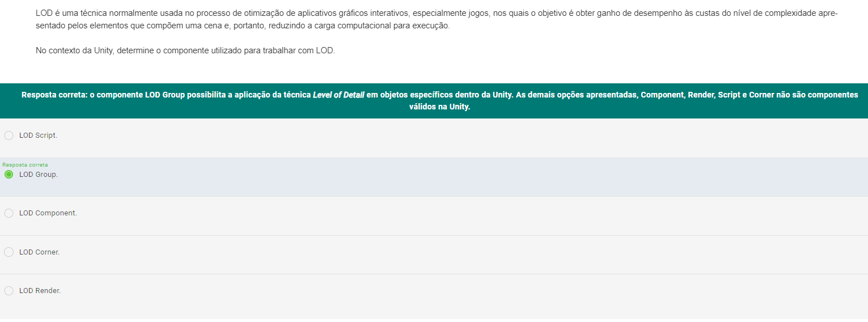Mark the LOD Render radio button
868x322 pixels.
(x=9, y=291)
